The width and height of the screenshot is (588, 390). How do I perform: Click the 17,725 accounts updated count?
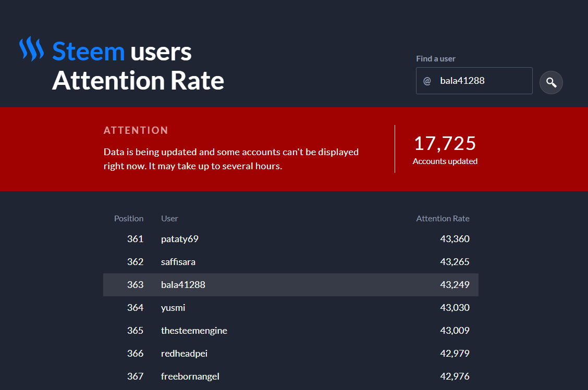[445, 144]
